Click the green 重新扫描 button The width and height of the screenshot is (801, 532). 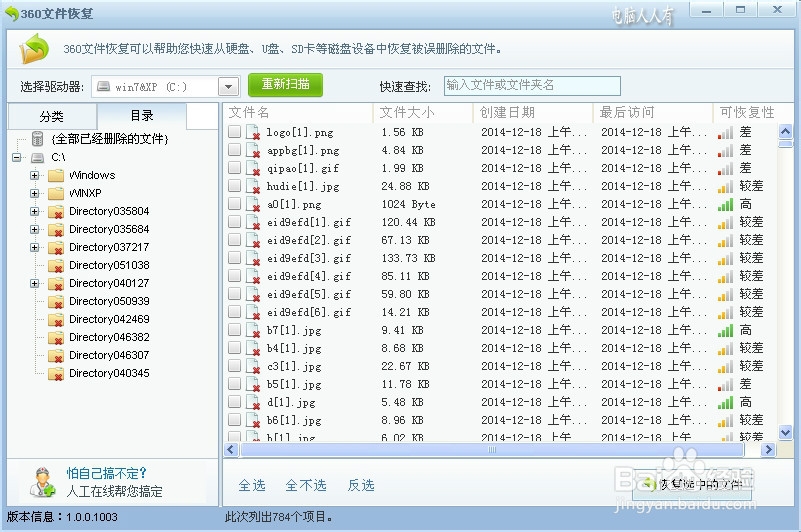(286, 84)
